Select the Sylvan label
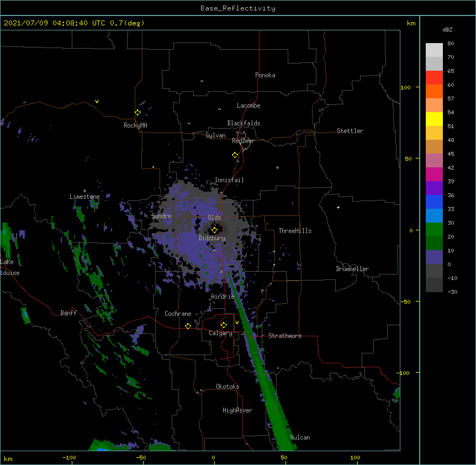 click(x=215, y=135)
